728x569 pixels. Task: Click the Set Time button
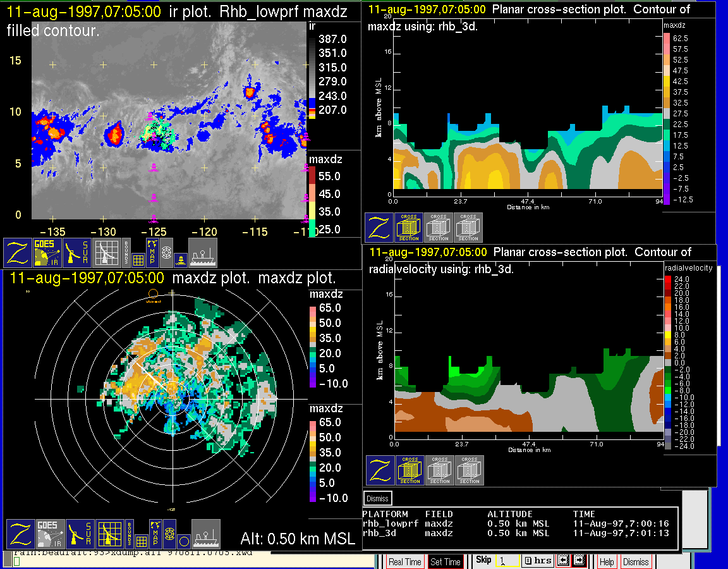tap(446, 561)
